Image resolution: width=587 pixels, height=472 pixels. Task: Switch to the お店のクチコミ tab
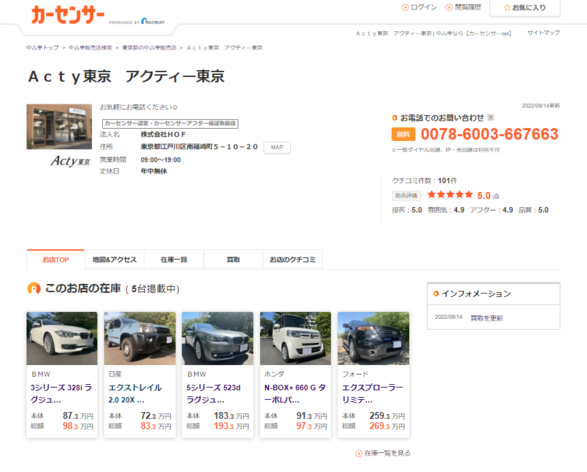[293, 259]
